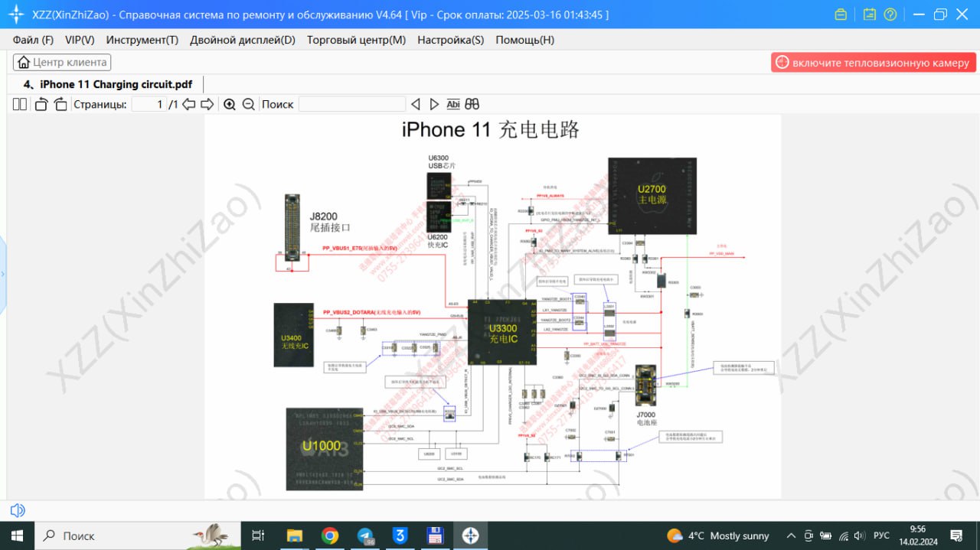Image resolution: width=980 pixels, height=550 pixels.
Task: Click PP_VBUS2_DOTARA red net label
Action: (x=371, y=312)
